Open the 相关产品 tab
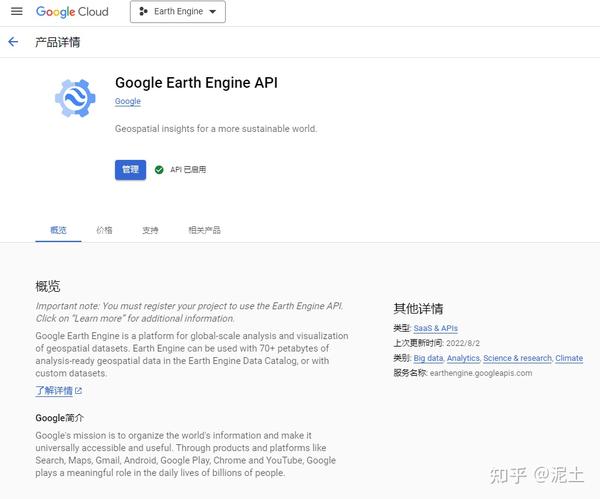The width and height of the screenshot is (600, 499). click(x=204, y=230)
